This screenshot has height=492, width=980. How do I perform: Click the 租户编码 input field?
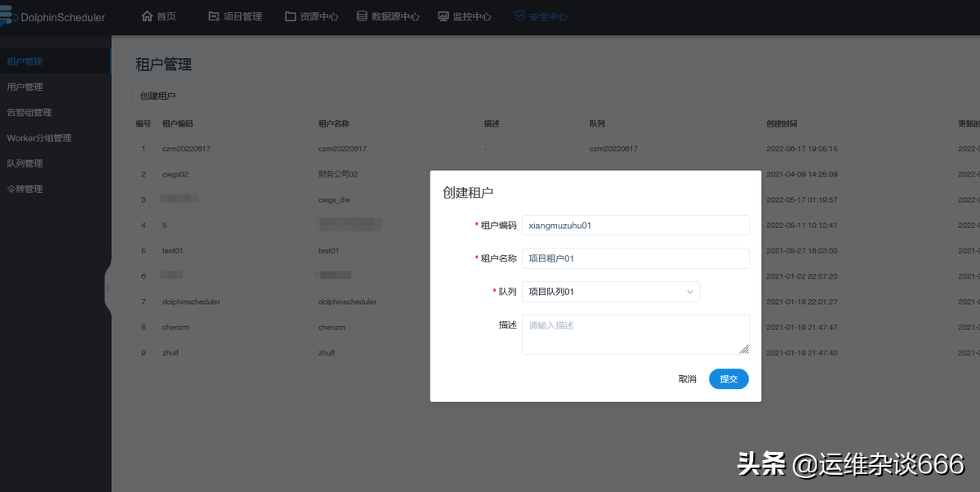(635, 226)
